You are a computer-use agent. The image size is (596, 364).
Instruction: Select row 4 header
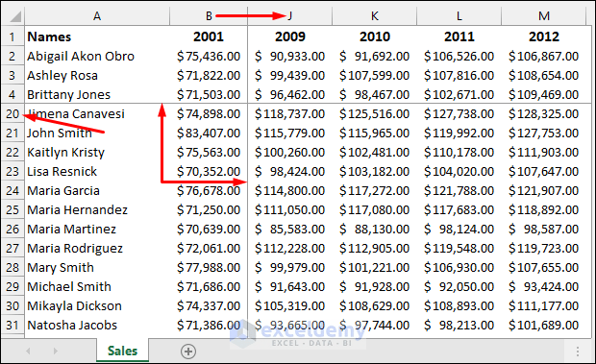click(x=12, y=94)
